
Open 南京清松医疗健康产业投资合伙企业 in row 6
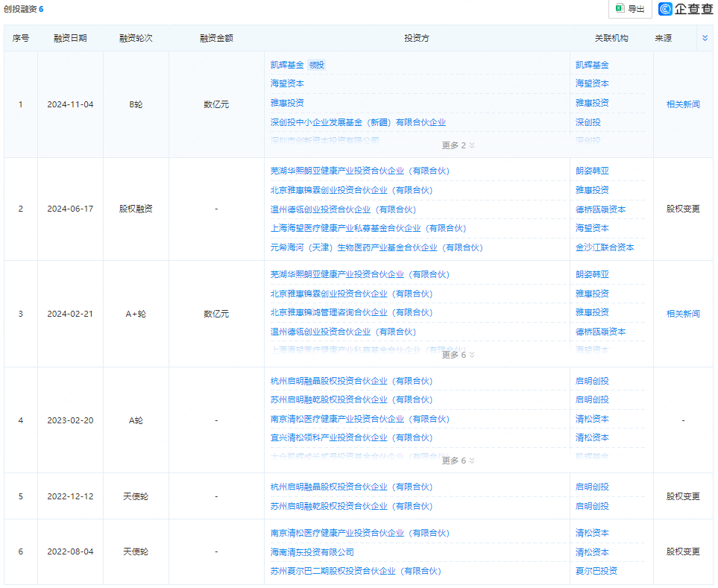click(360, 533)
